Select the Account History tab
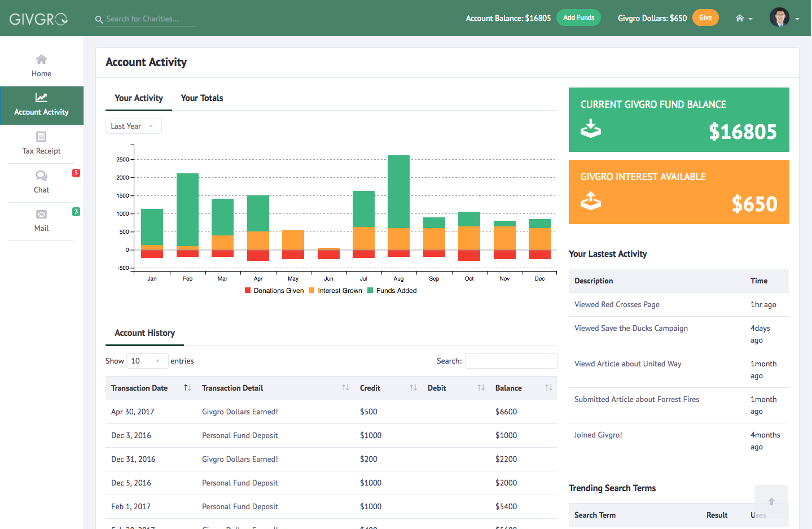 (x=144, y=333)
